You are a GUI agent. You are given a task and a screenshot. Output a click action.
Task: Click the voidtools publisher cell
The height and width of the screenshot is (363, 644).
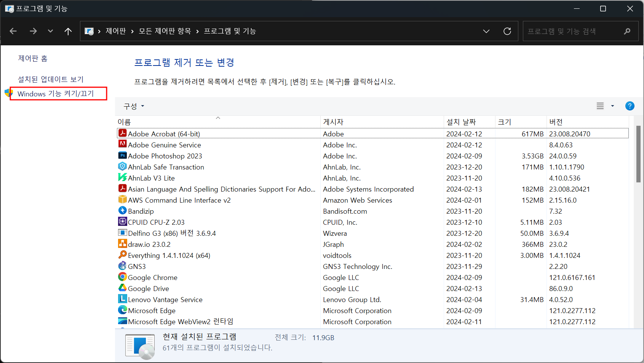pyautogui.click(x=337, y=256)
